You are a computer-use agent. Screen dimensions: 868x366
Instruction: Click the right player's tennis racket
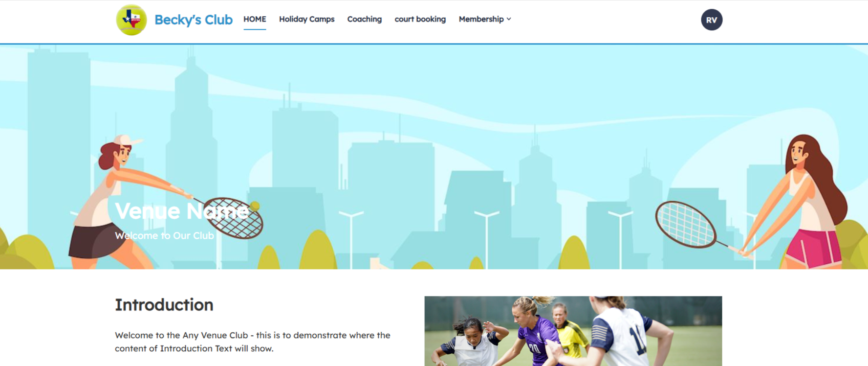pyautogui.click(x=685, y=224)
